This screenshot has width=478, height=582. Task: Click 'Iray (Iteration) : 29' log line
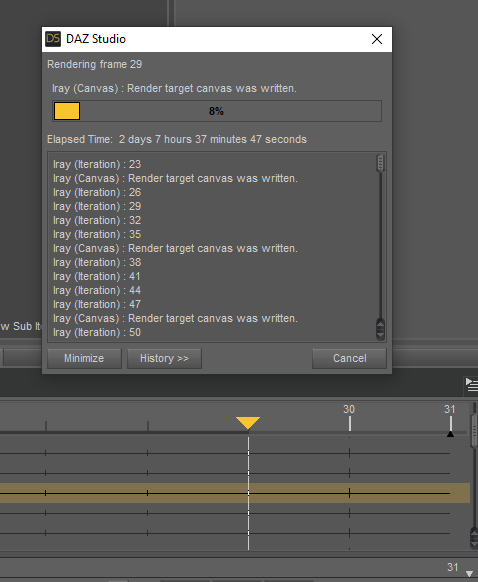[97, 206]
